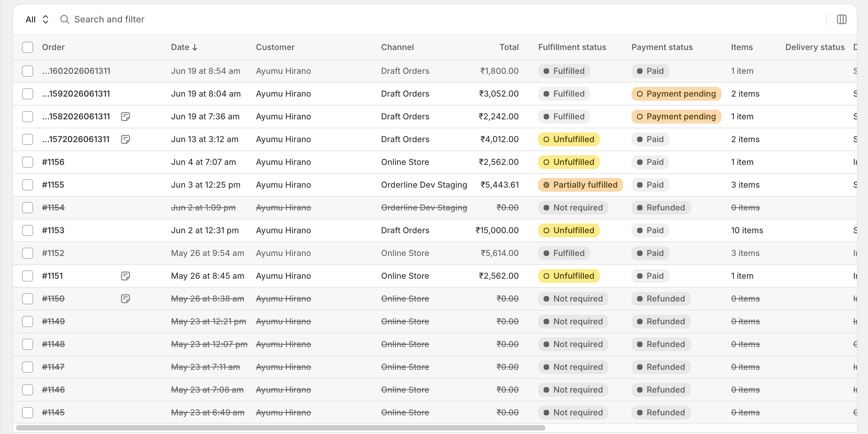Sort by the Channel column header

click(x=397, y=47)
